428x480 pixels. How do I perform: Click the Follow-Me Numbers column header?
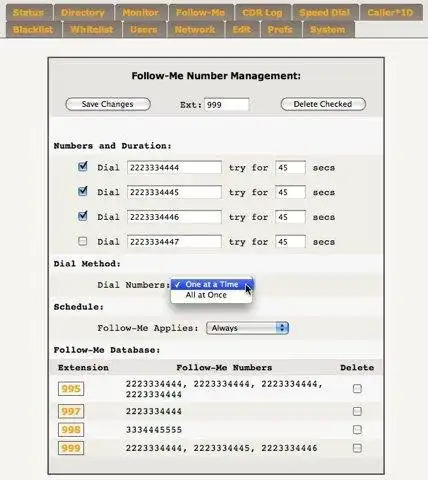(x=224, y=368)
